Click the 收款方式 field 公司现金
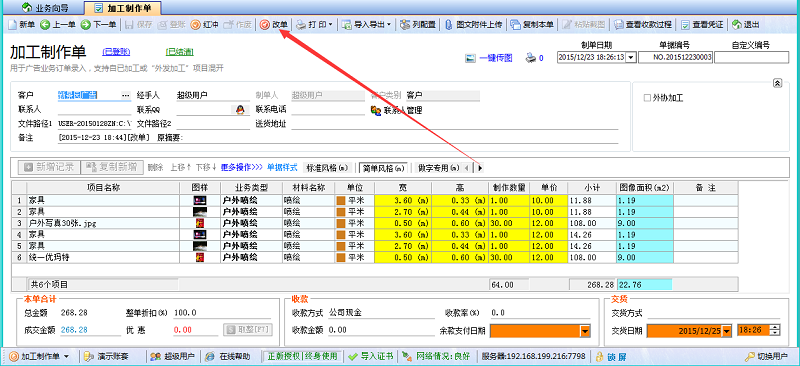This screenshot has height=366, width=800. point(381,313)
